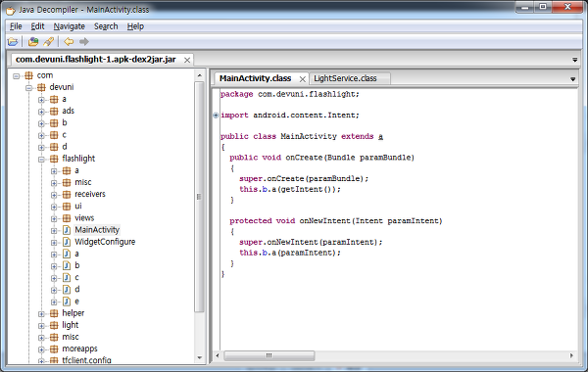Collapse the flashlight package node

coord(41,160)
